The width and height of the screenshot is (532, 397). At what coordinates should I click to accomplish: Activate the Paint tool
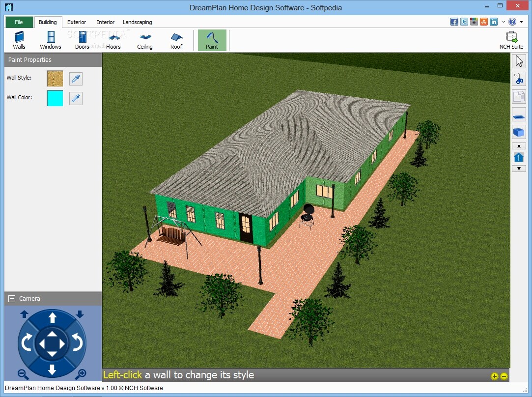point(212,39)
